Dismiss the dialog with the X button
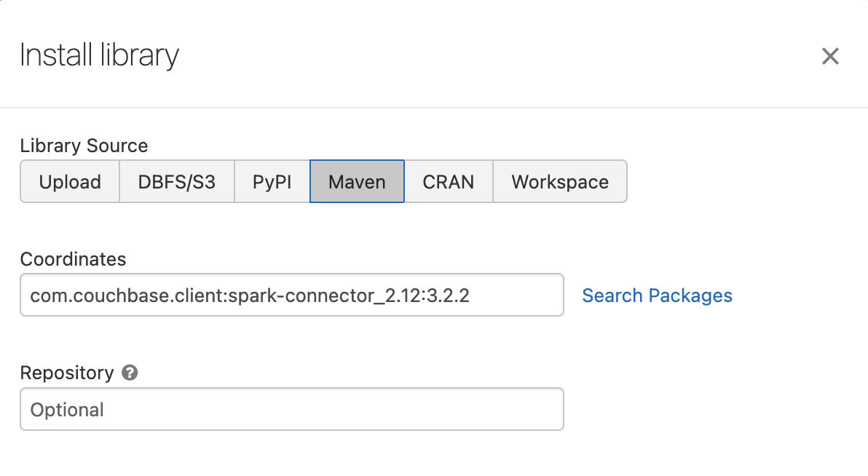Image resolution: width=868 pixels, height=476 pixels. (830, 56)
